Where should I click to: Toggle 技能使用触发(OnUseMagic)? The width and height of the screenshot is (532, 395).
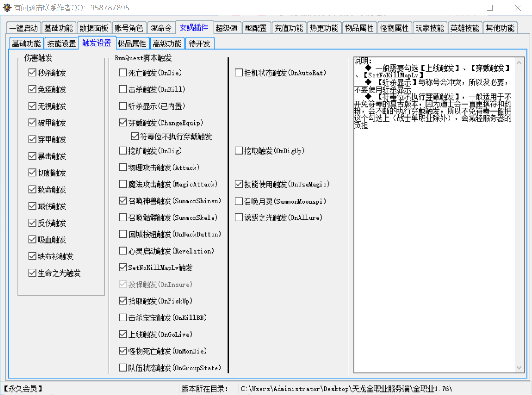(282, 184)
